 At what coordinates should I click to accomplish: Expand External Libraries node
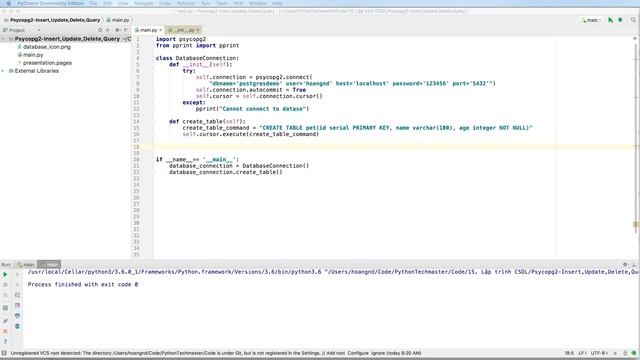pos(3,71)
